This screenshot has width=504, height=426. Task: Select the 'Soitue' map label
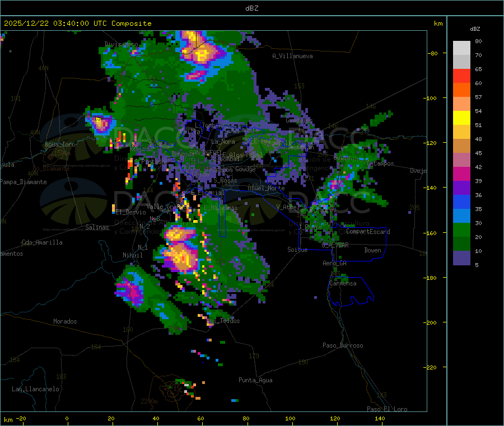tap(297, 250)
